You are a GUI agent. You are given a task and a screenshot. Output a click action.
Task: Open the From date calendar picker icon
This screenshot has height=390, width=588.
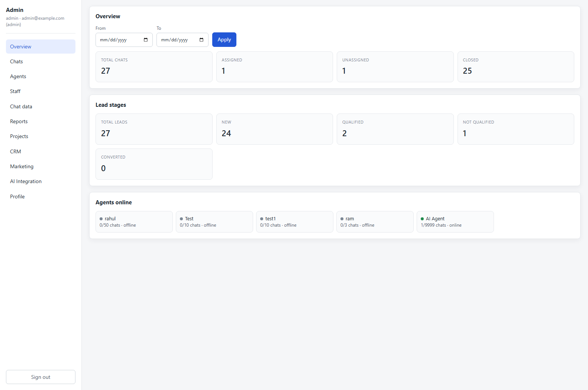tap(146, 40)
